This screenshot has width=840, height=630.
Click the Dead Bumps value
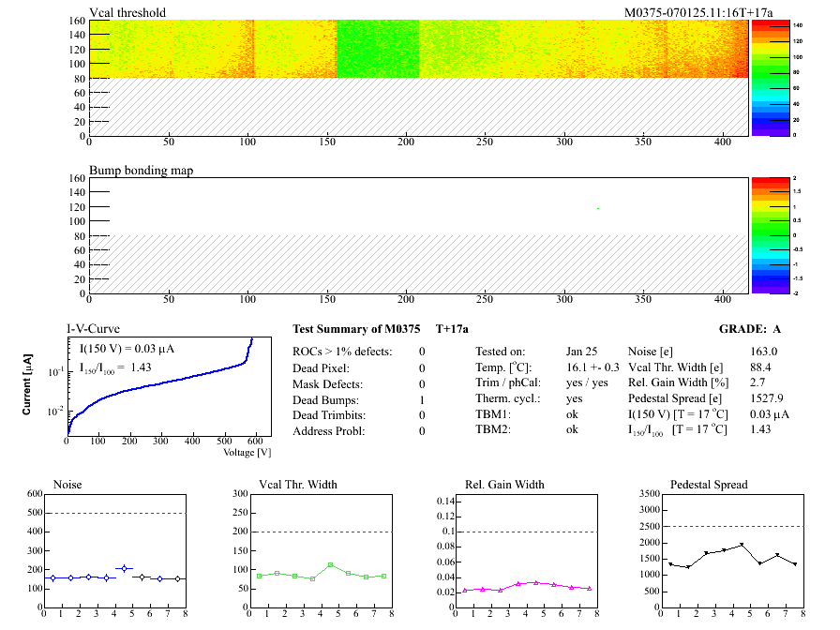422,399
